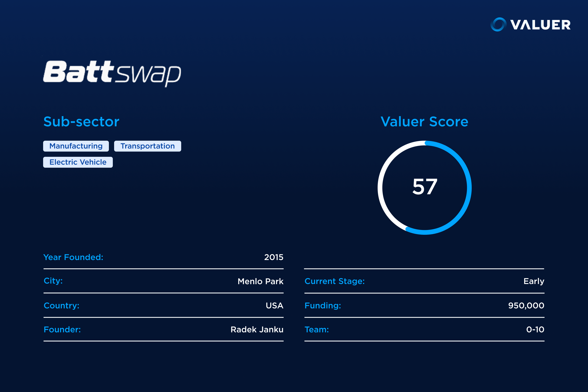Click the Sub-sector heading

point(81,122)
